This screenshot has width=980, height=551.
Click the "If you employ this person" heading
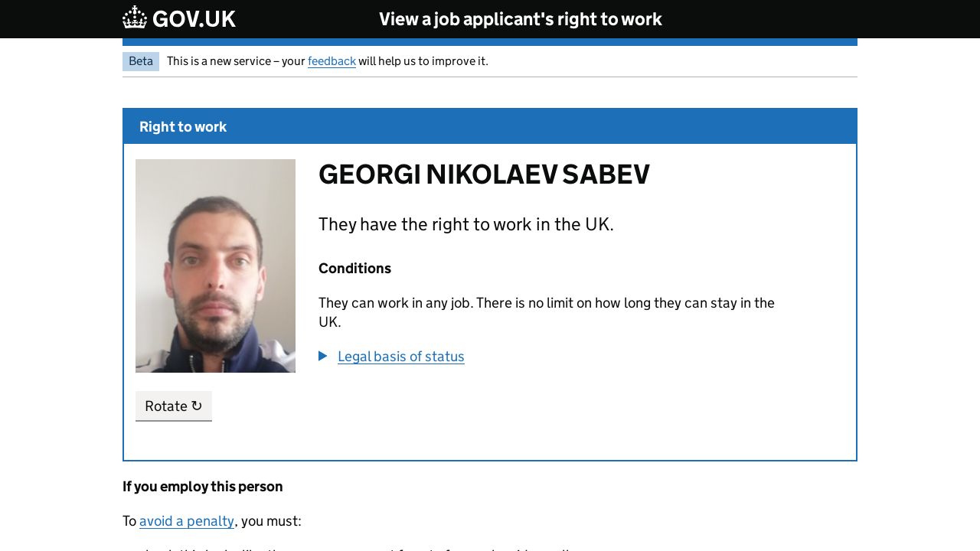pos(203,487)
